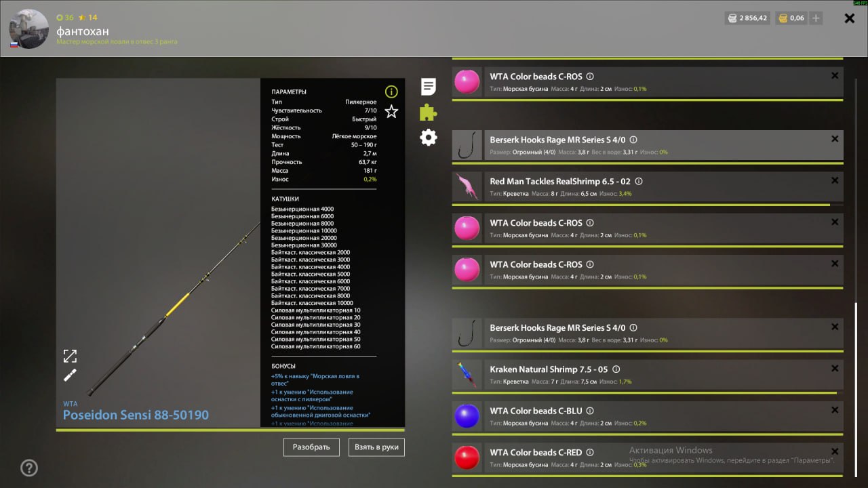This screenshot has width=868, height=488.
Task: Remove the WTA Color beads C-RED item
Action: click(835, 451)
